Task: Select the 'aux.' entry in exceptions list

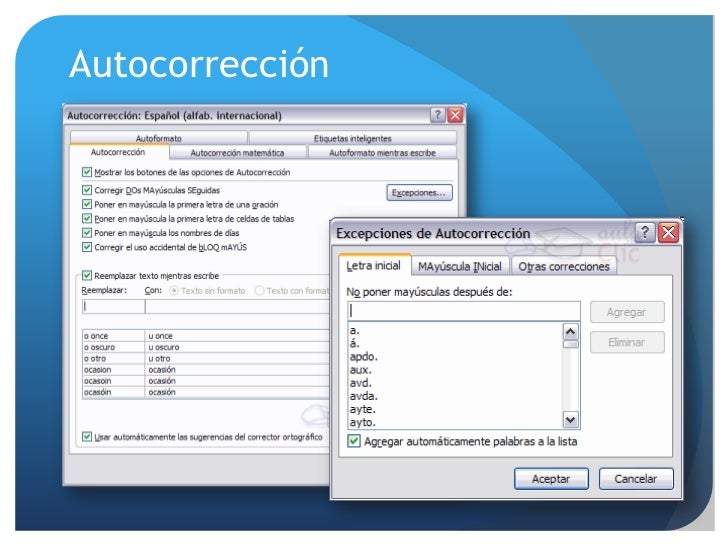Action: pyautogui.click(x=455, y=370)
